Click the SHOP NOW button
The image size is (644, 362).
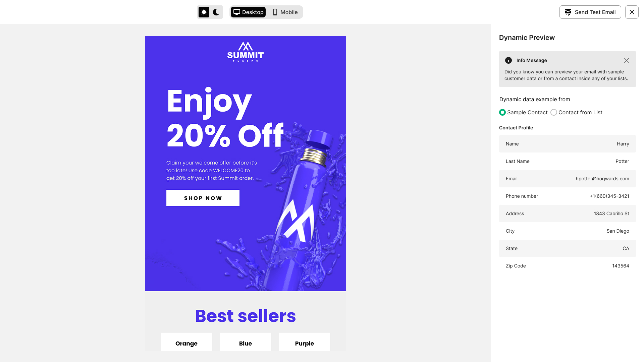click(x=203, y=198)
